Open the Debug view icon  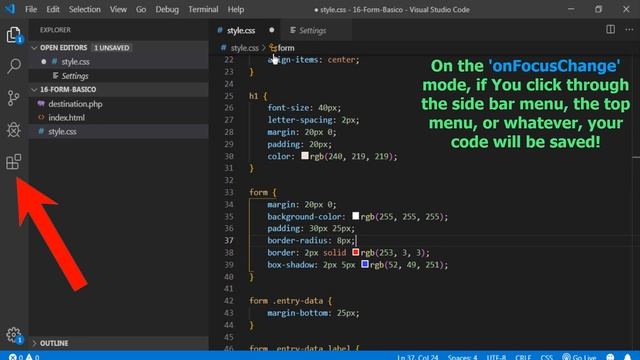(x=13, y=130)
